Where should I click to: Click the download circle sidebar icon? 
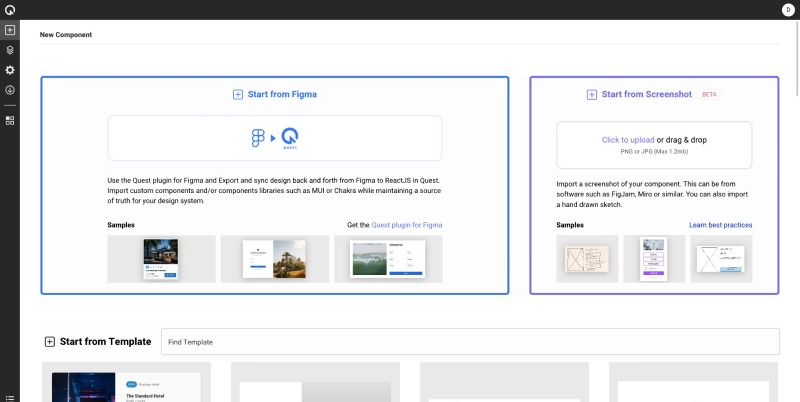pyautogui.click(x=10, y=90)
